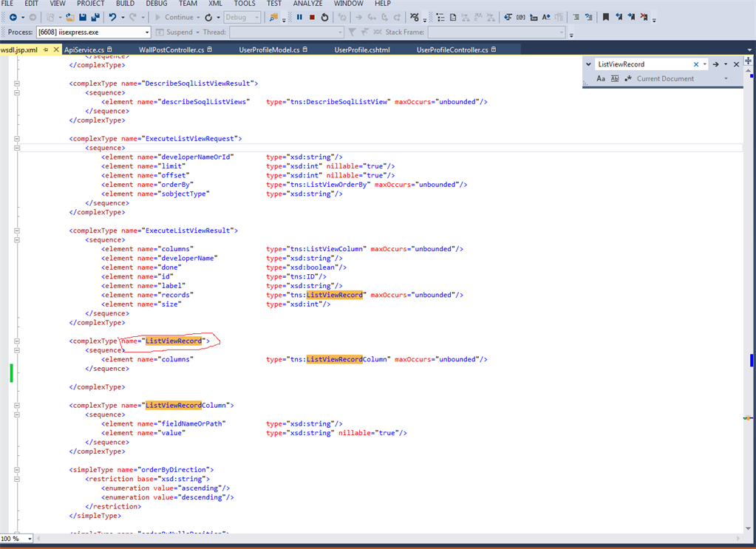Image resolution: width=756 pixels, height=549 pixels.
Task: Click the Undo arrow icon
Action: coord(112,17)
